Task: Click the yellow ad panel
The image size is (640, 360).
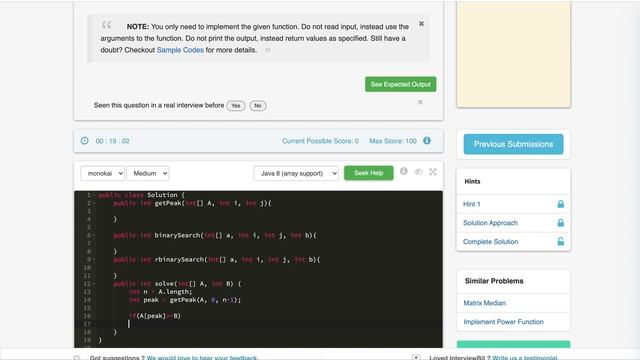Action: (513, 54)
